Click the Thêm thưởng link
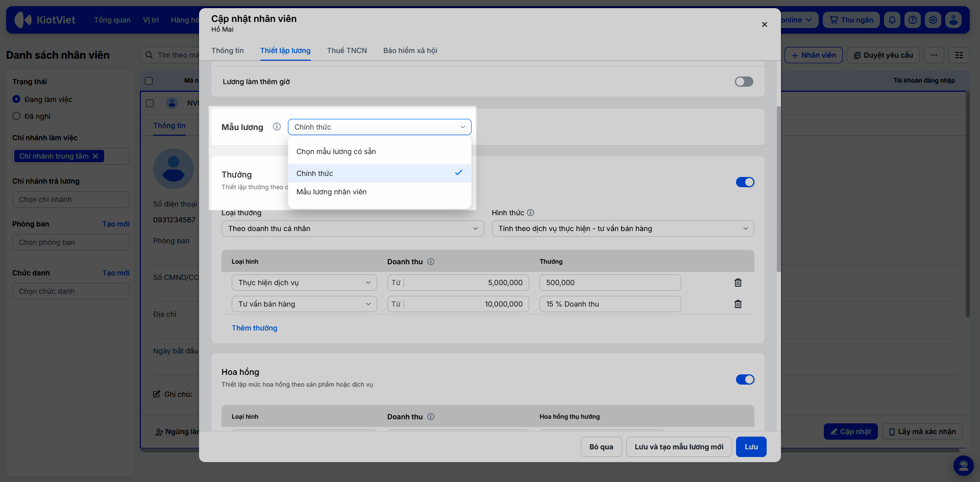The height and width of the screenshot is (482, 980). (x=255, y=328)
